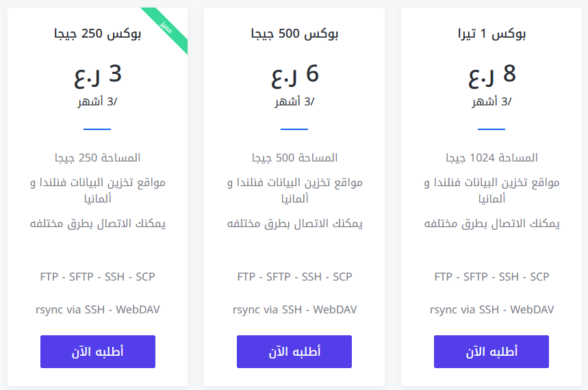Viewport: 588px width, 390px height.
Task: Click the order-now button for Box 250 GB
Action: [98, 352]
